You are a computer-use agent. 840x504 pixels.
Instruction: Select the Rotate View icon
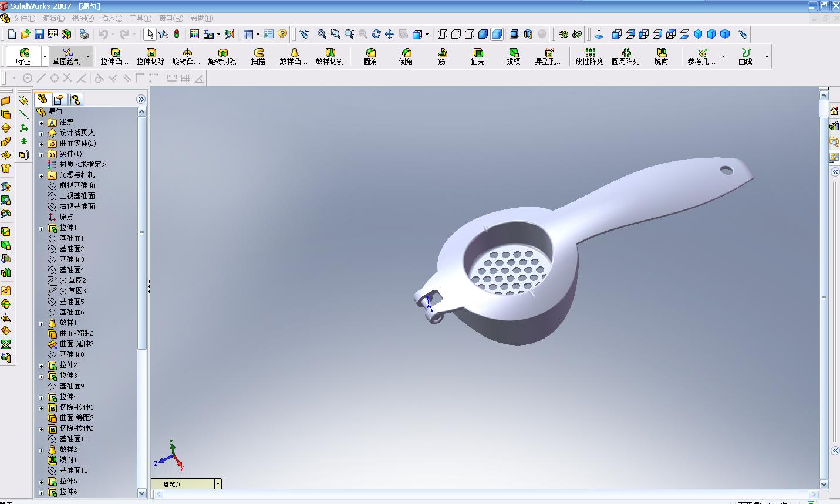[x=376, y=34]
